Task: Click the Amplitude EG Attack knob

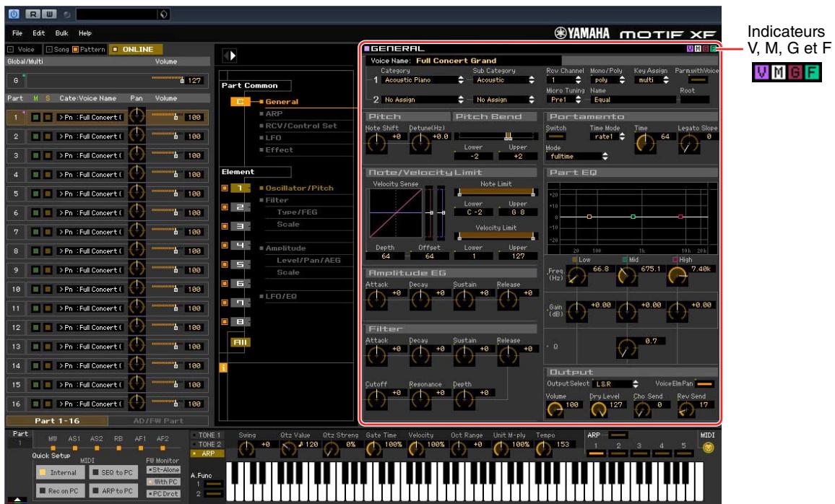Action: (x=376, y=300)
